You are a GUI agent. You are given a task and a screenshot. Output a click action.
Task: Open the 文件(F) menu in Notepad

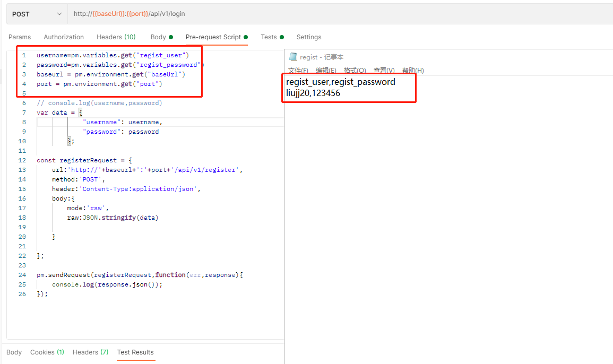point(298,71)
